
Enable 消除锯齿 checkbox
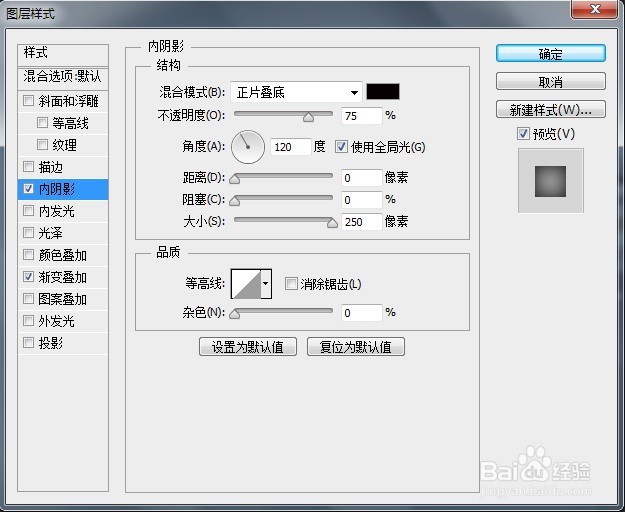coord(291,284)
